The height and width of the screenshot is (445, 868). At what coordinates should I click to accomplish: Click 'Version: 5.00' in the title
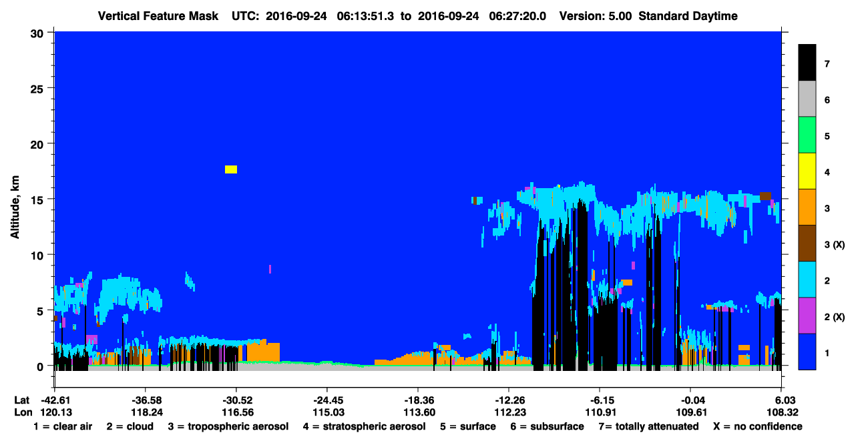coord(596,16)
